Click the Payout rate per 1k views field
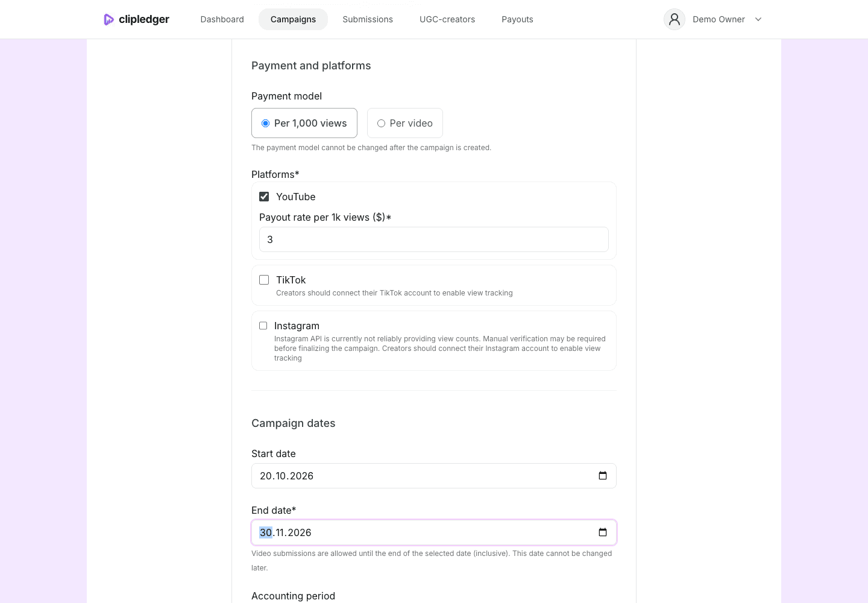 pos(434,239)
